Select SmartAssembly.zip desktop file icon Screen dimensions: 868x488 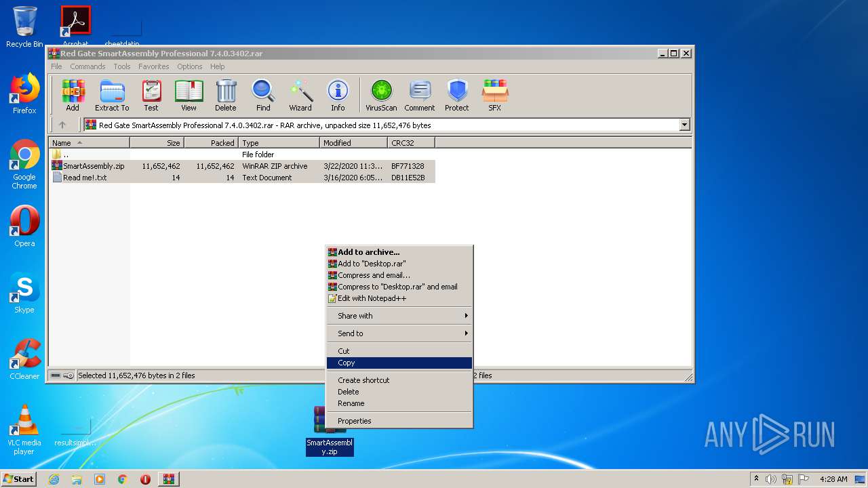click(x=330, y=431)
